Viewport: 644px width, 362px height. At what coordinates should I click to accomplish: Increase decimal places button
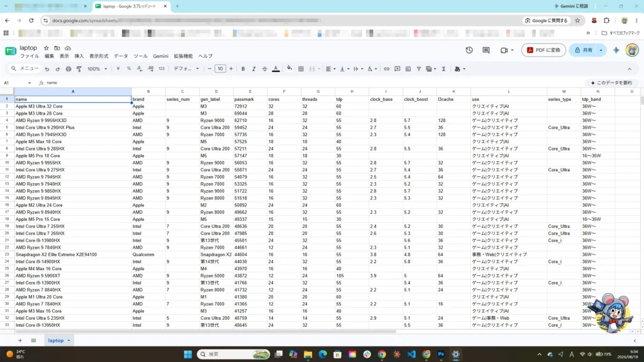point(151,69)
